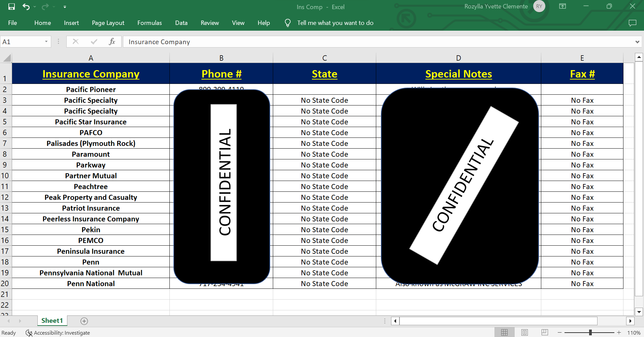Open the Insert Function dialog
Image resolution: width=644 pixels, height=337 pixels.
coord(112,41)
